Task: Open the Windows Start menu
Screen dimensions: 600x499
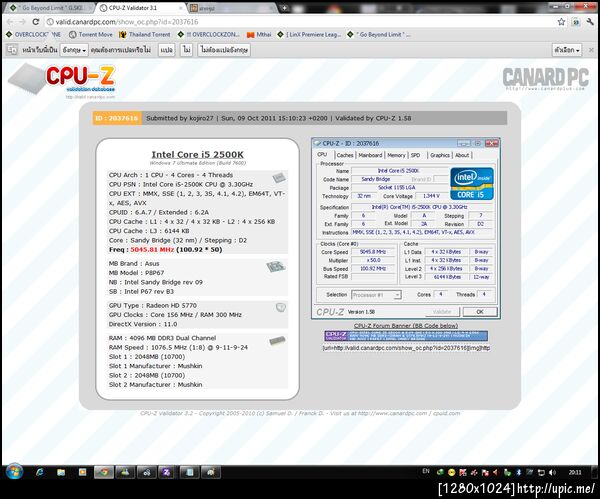Action: [14, 471]
